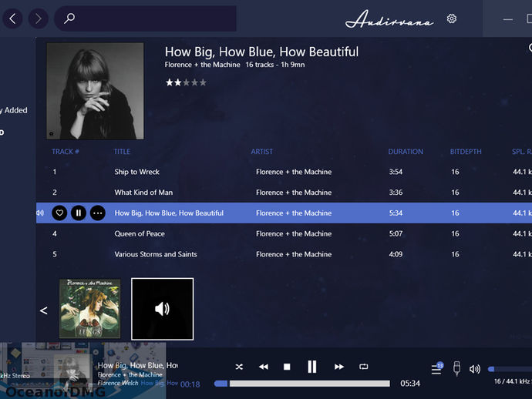The image size is (532, 399).
Task: Click the 5:07 duration cell
Action: [396, 233]
